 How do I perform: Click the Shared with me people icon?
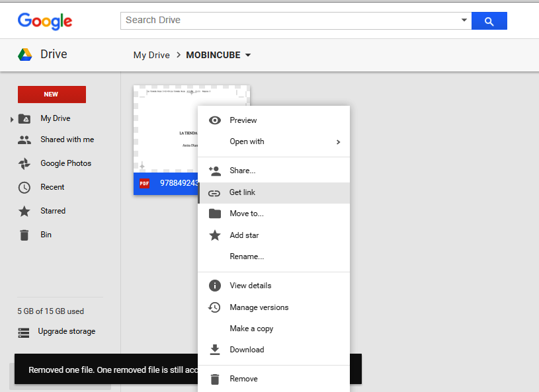pyautogui.click(x=24, y=140)
